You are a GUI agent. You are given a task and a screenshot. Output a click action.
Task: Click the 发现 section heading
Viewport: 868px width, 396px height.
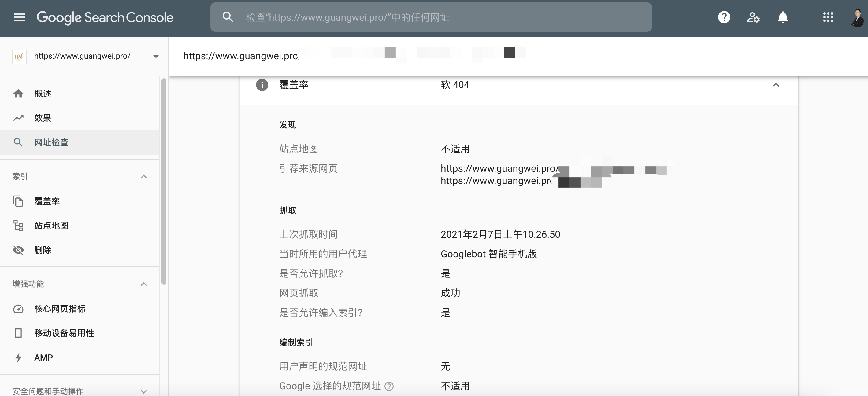[287, 125]
